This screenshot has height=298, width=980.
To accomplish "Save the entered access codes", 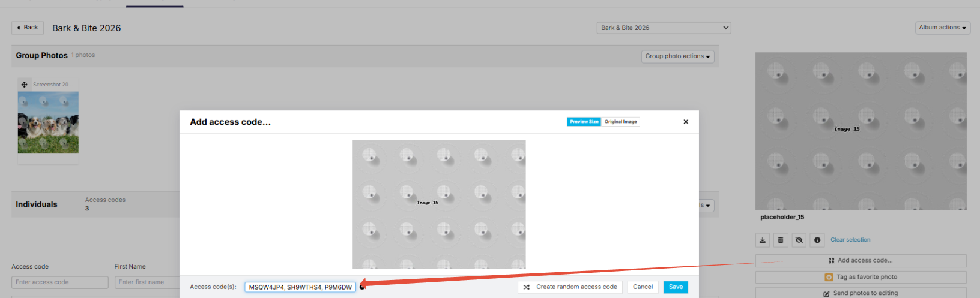I will pyautogui.click(x=676, y=287).
